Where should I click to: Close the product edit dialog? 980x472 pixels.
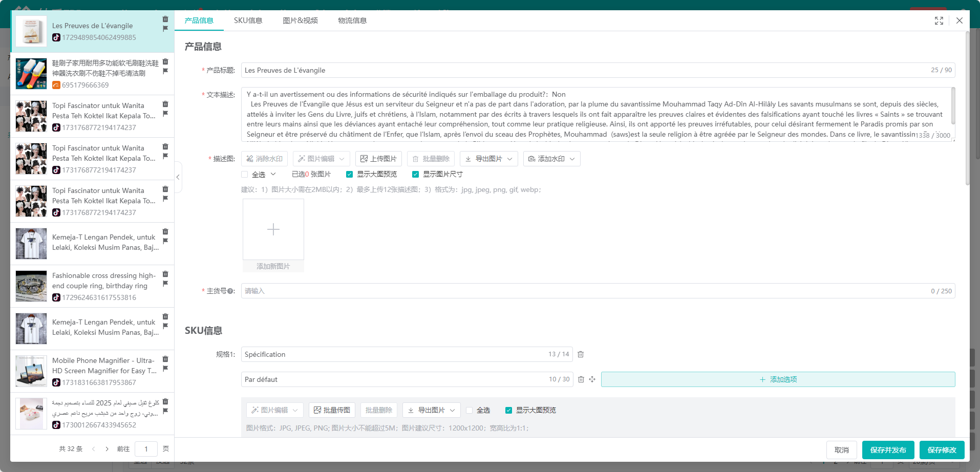[x=960, y=20]
